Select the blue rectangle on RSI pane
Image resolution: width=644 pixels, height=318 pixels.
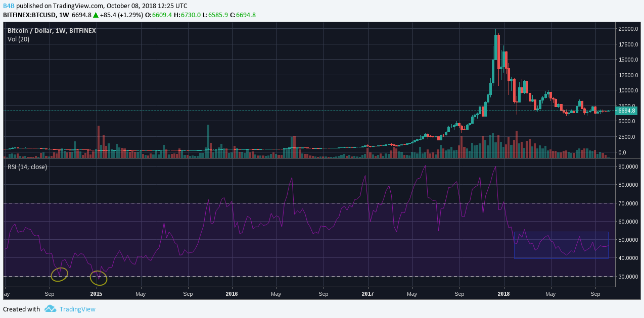[561, 245]
